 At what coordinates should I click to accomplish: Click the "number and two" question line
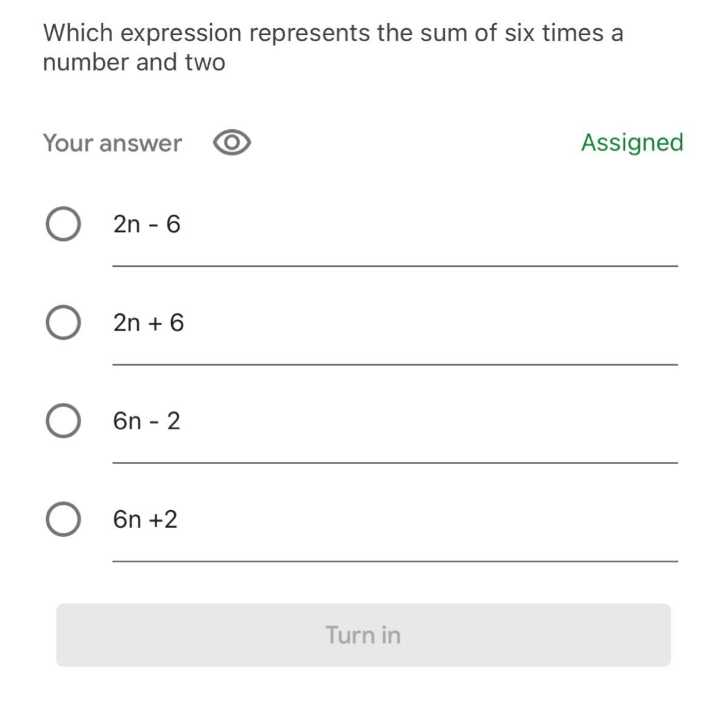click(x=134, y=62)
